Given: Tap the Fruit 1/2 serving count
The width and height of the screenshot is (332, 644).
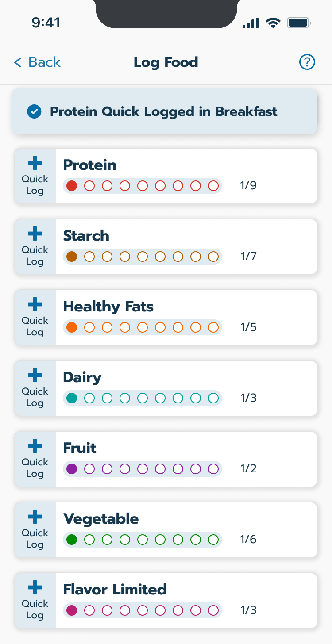Looking at the screenshot, I should (x=248, y=469).
